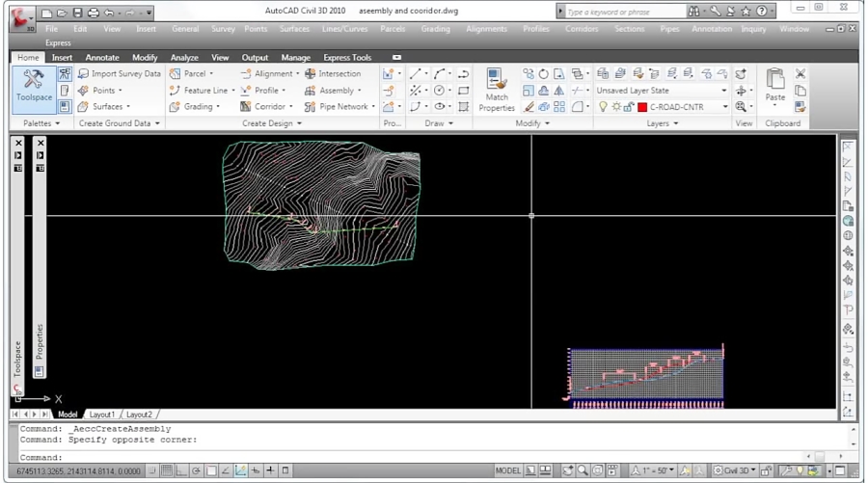Viewport: 868px width, 483px height.
Task: Switch to the Annotate ribbon tab
Action: tap(102, 57)
